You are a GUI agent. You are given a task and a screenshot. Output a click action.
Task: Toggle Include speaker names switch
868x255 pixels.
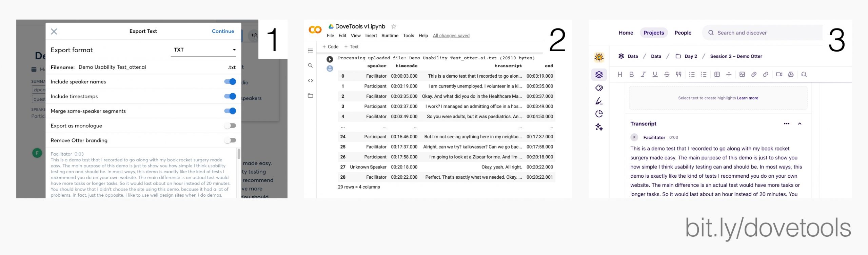coord(230,82)
